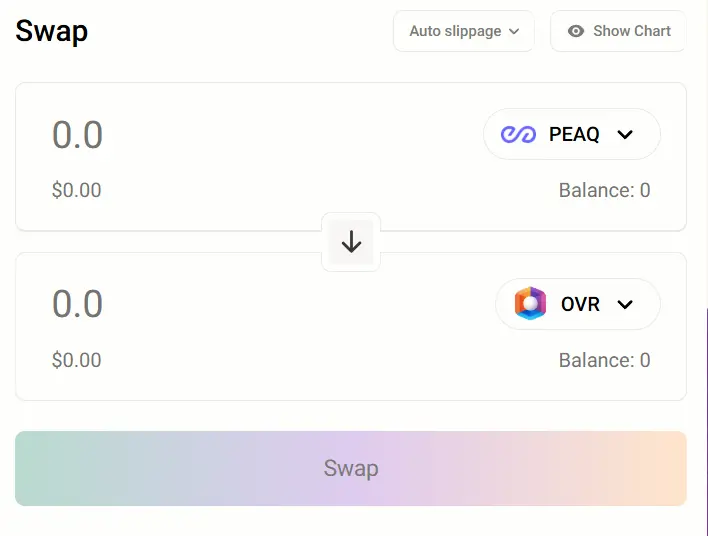Expand the chevron beside PEAQ
This screenshot has width=708, height=536.
point(625,135)
